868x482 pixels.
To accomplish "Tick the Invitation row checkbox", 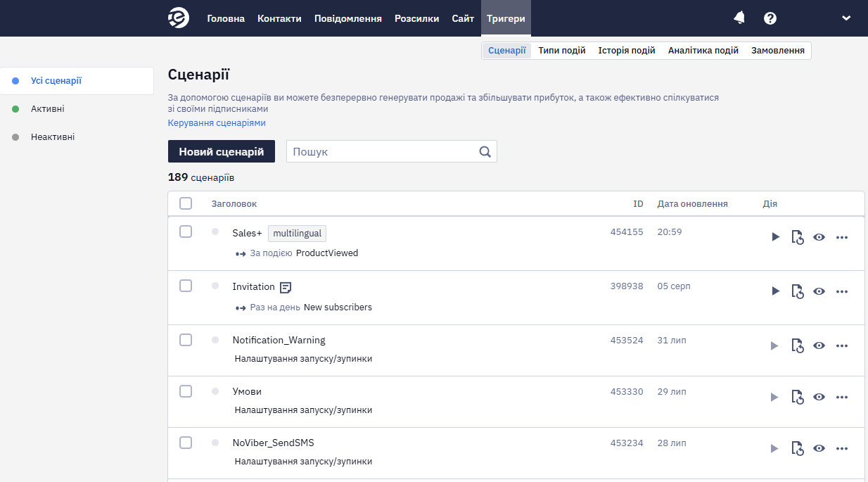I will point(186,286).
